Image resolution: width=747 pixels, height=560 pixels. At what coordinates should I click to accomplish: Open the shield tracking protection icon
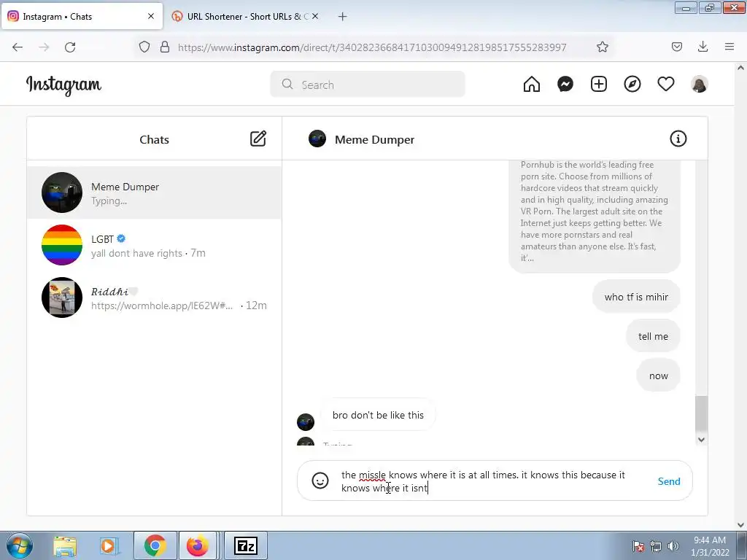(x=144, y=47)
